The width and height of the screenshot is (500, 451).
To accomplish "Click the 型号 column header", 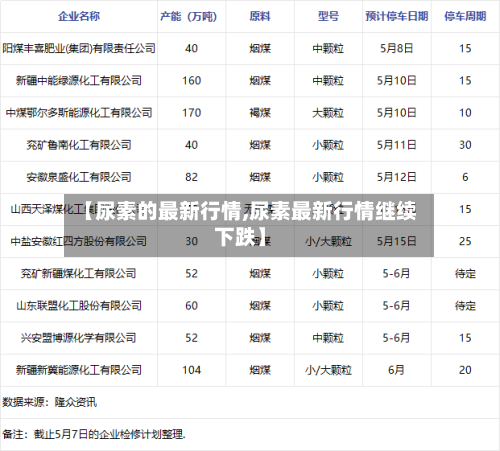I will (328, 16).
